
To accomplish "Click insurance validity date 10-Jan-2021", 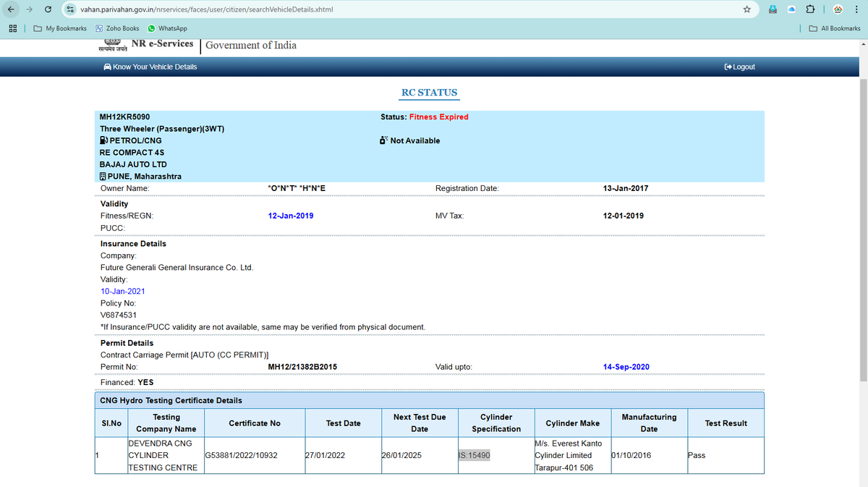I will point(123,291).
